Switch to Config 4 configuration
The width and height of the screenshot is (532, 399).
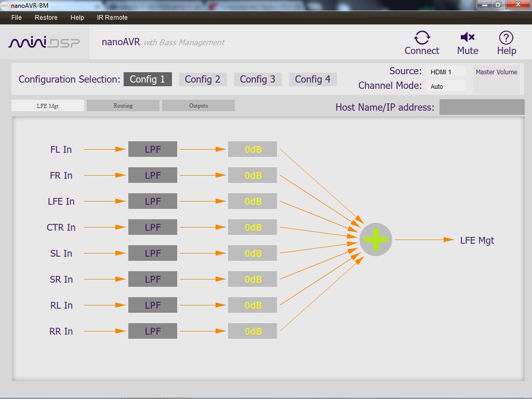[313, 79]
